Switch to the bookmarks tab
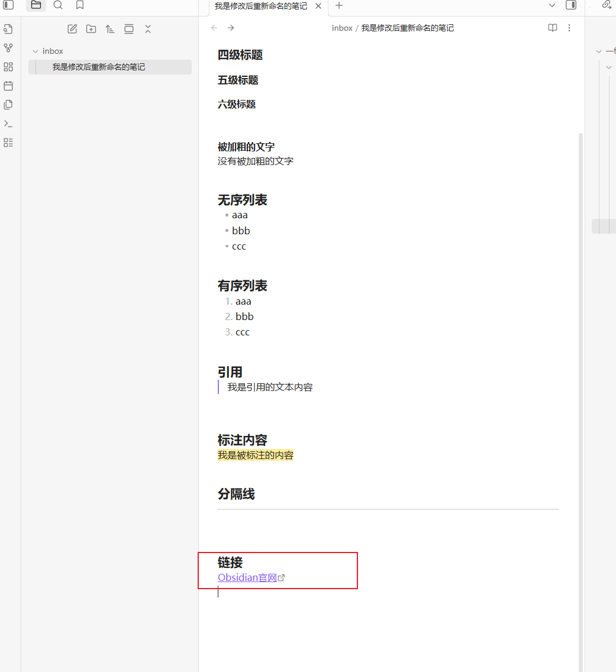616x672 pixels. click(x=80, y=5)
